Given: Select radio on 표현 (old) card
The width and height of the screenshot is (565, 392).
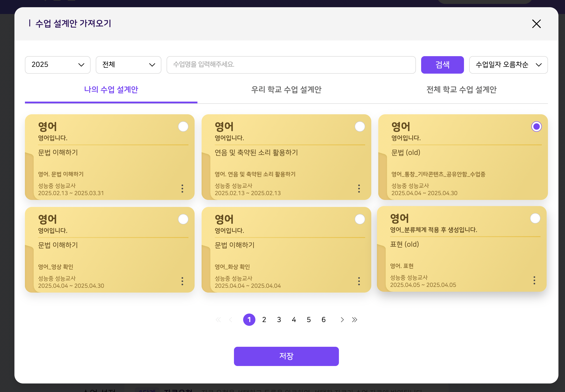Looking at the screenshot, I should click(x=535, y=218).
